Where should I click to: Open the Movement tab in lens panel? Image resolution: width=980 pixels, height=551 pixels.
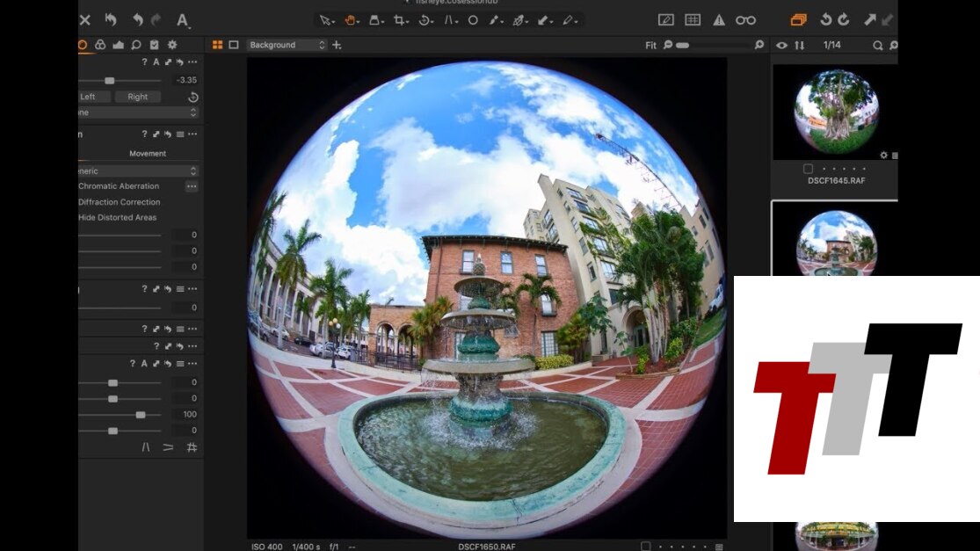point(148,154)
